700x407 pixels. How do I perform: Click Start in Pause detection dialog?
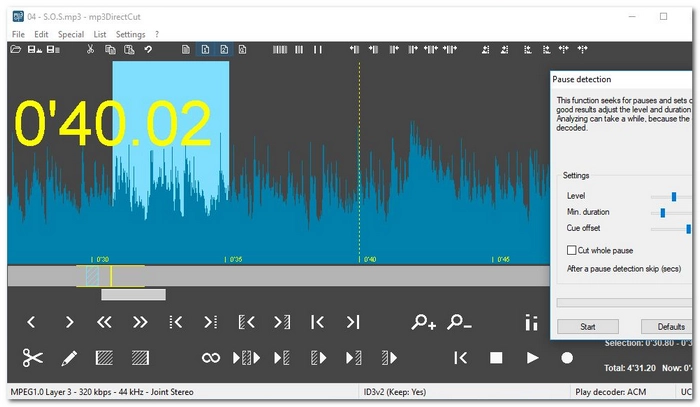[x=588, y=326]
